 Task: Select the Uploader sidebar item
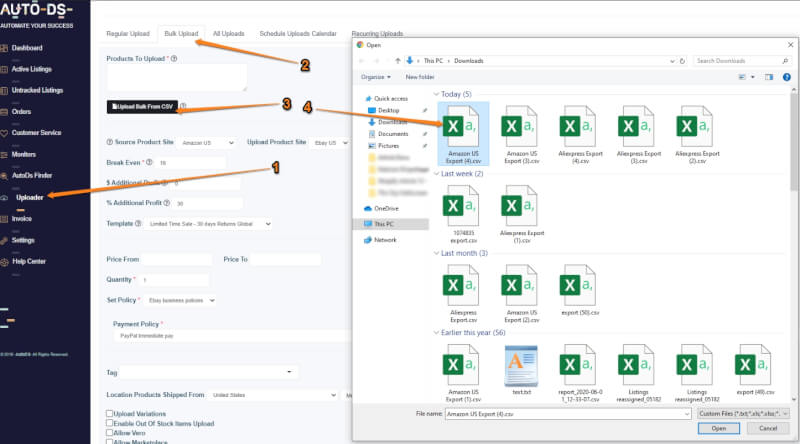coord(30,197)
